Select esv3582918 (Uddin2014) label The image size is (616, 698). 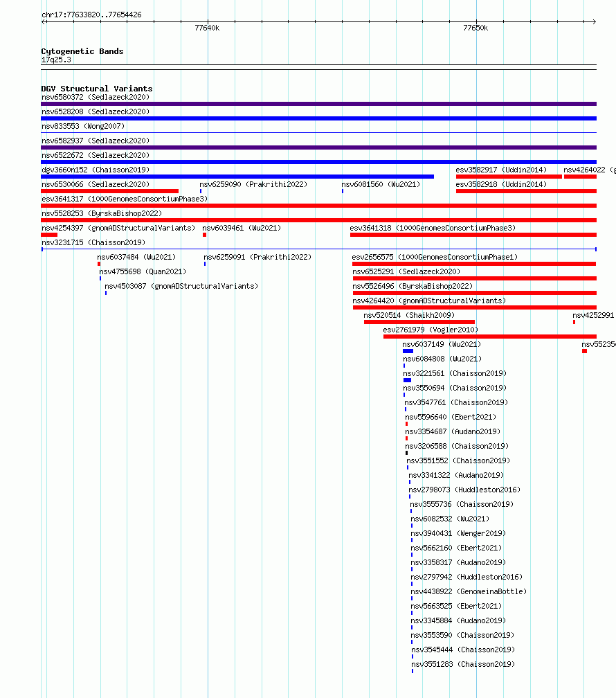click(x=501, y=184)
